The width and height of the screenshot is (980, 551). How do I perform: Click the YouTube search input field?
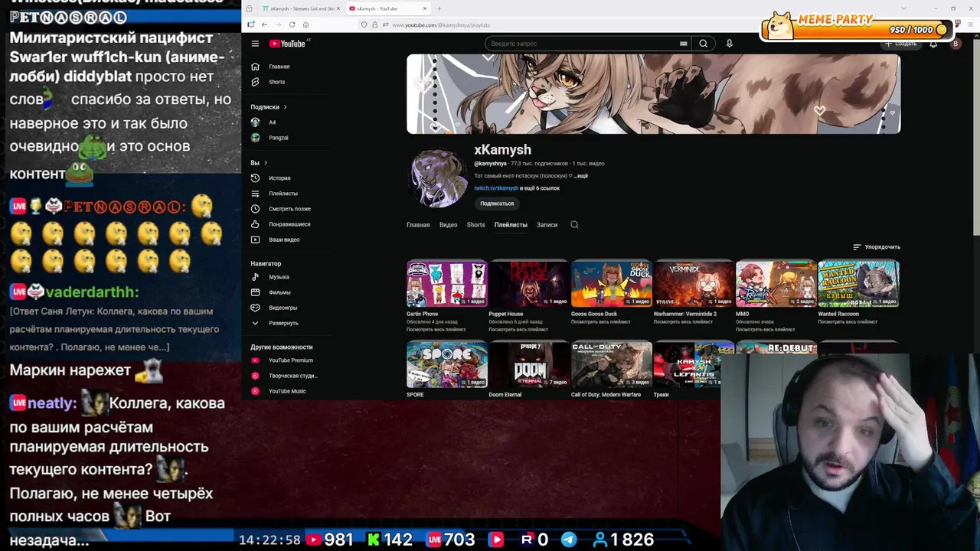tap(582, 44)
